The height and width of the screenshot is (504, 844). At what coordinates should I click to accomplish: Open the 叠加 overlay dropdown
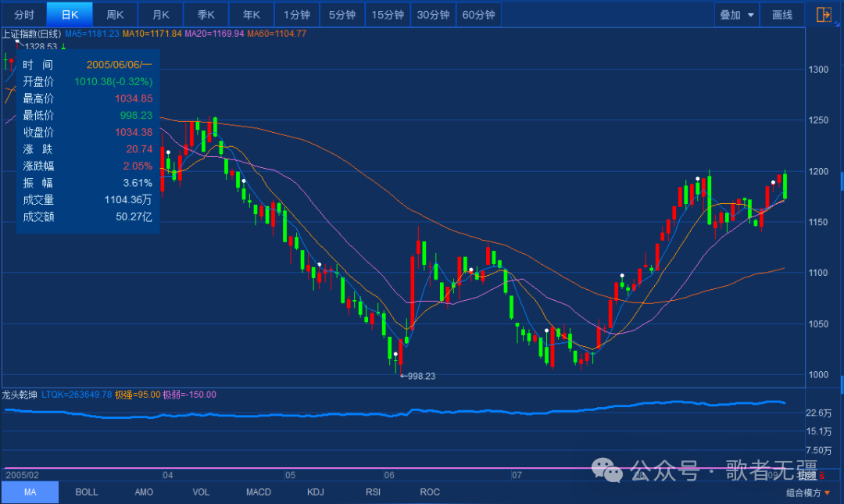(737, 15)
